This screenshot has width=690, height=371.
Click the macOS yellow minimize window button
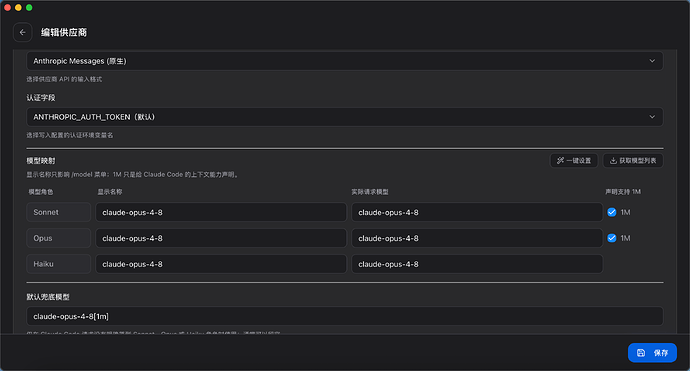(18, 7)
